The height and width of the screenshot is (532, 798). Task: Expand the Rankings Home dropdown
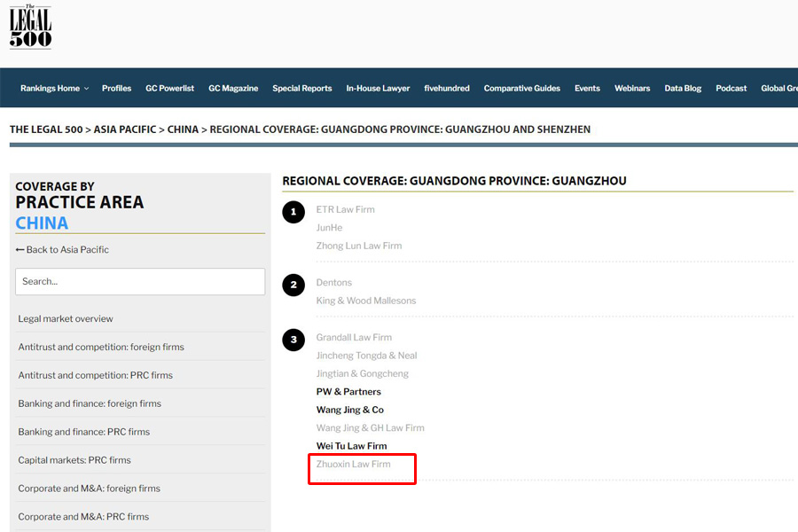point(54,88)
